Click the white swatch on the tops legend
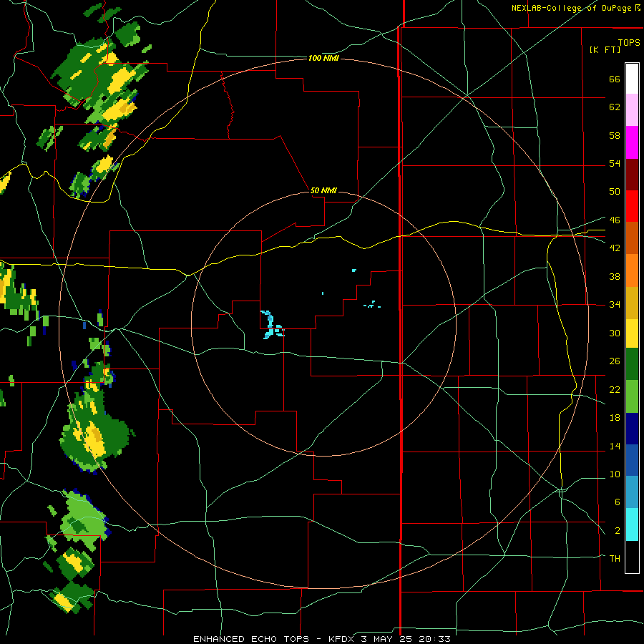The image size is (644, 644). (632, 79)
